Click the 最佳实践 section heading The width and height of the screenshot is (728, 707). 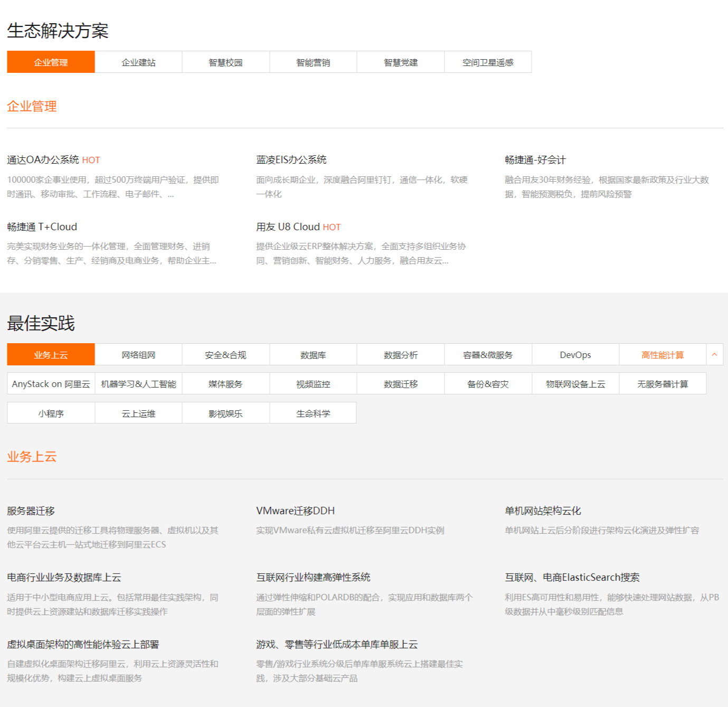(41, 323)
